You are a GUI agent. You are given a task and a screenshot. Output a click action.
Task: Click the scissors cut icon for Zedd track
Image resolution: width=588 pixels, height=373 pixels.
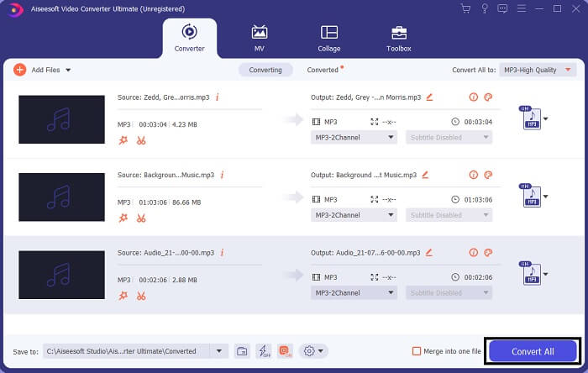[141, 139]
